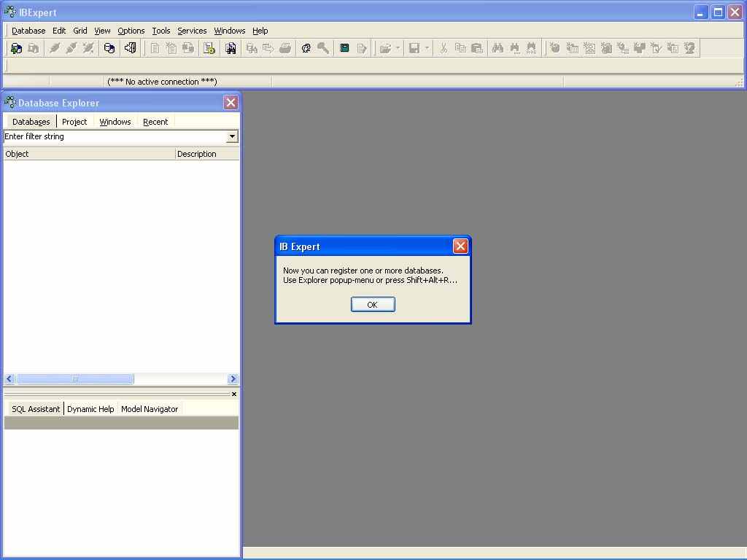Screen dimensions: 747x560
Task: Click the Exit door toolbar icon
Action: click(x=130, y=48)
